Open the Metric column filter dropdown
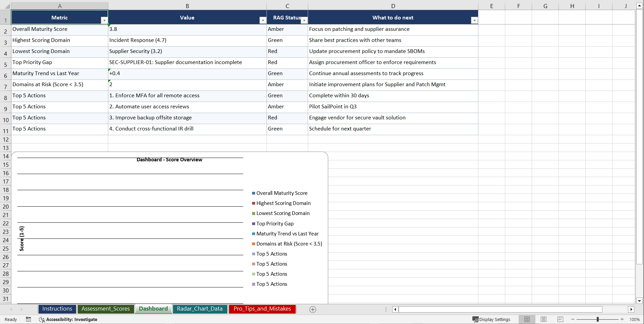 (x=105, y=20)
